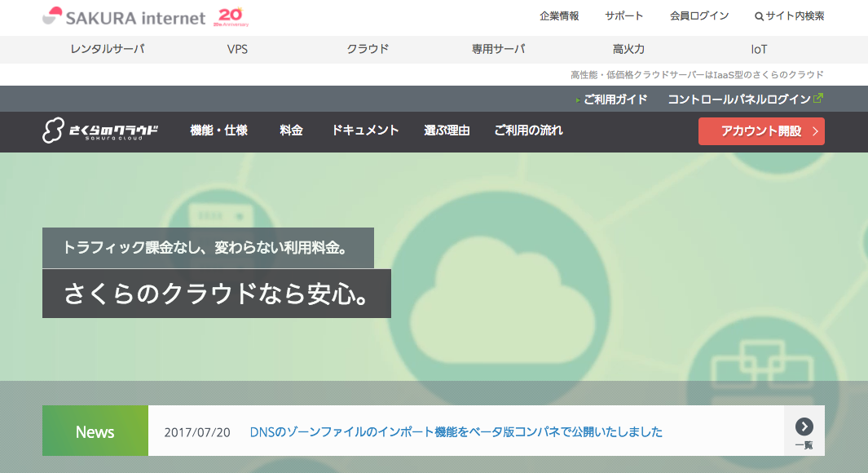The height and width of the screenshot is (473, 868).
Task: Open ドキュメント menu item
Action: (365, 130)
